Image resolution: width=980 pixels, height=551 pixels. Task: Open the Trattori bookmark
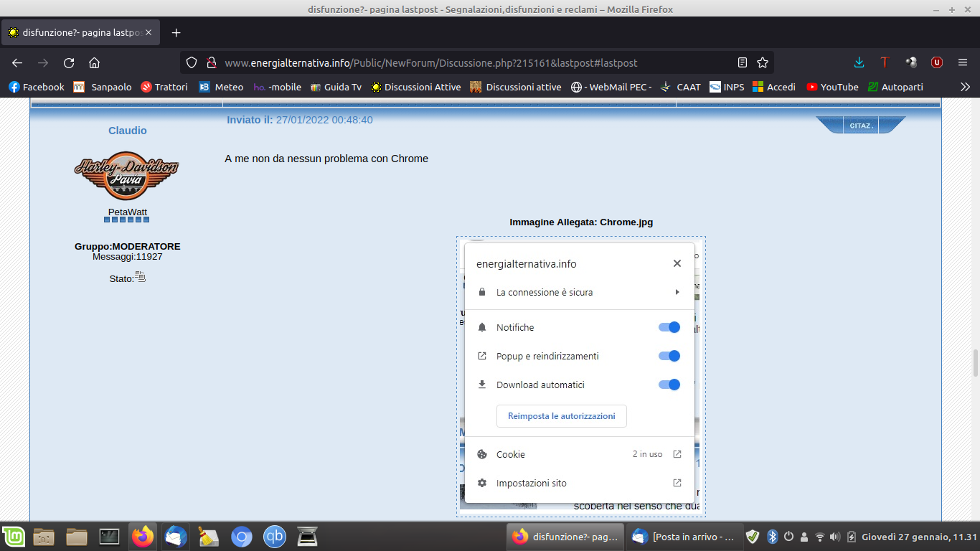point(164,87)
